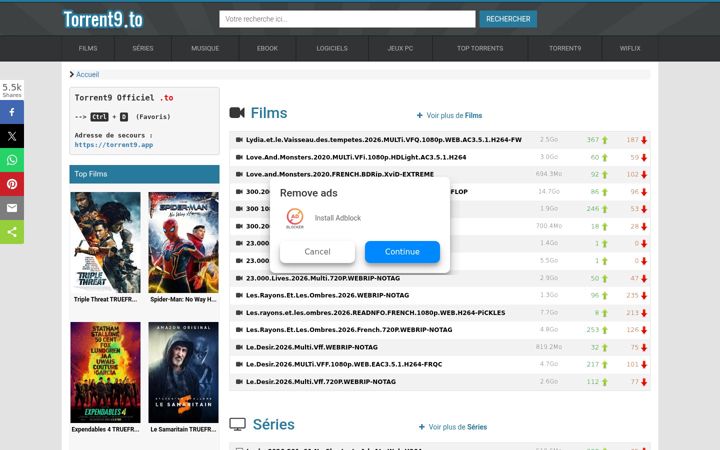Image resolution: width=720 pixels, height=450 pixels.
Task: Click Continue in Remove ads popup
Action: click(402, 252)
